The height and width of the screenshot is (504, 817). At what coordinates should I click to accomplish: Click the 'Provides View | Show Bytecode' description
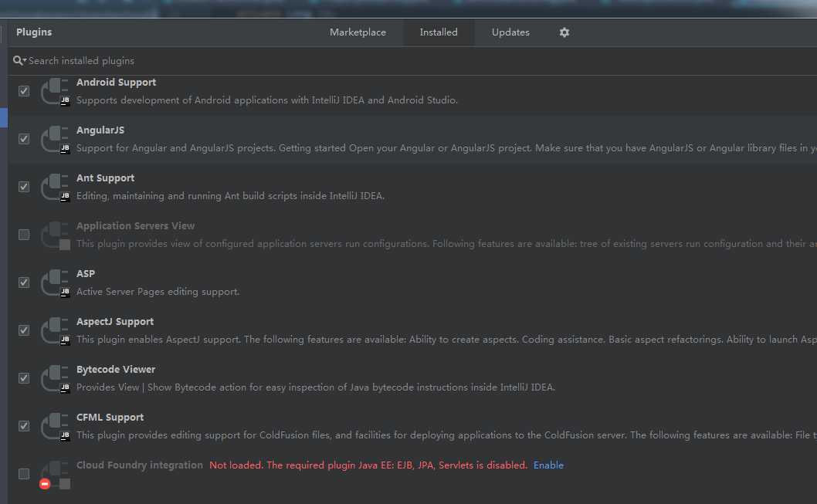(316, 387)
